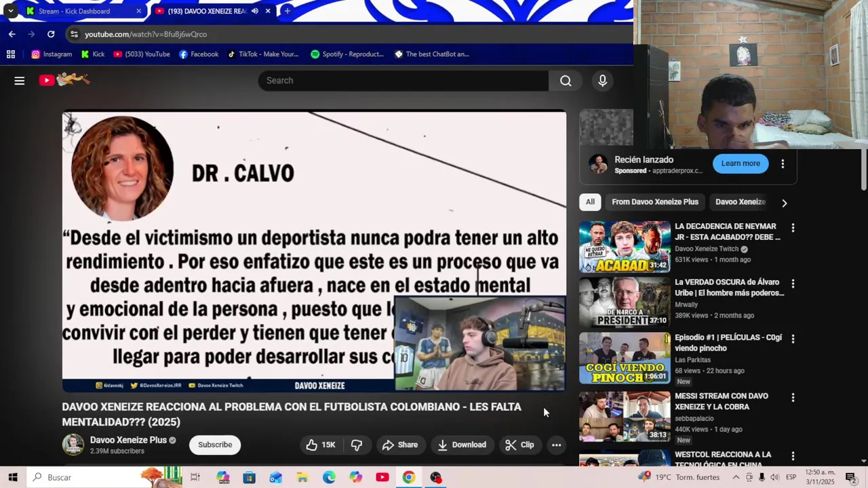The height and width of the screenshot is (488, 868).
Task: Select the All filter chip
Action: pos(590,202)
